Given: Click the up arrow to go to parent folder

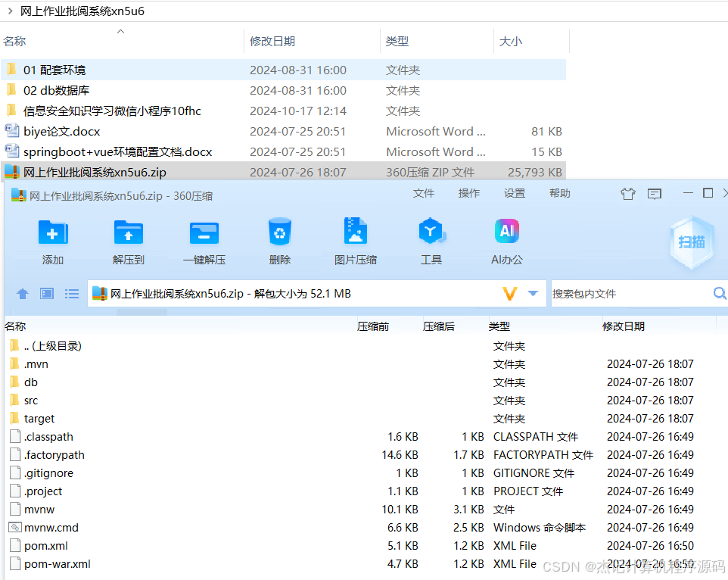Looking at the screenshot, I should 22,293.
